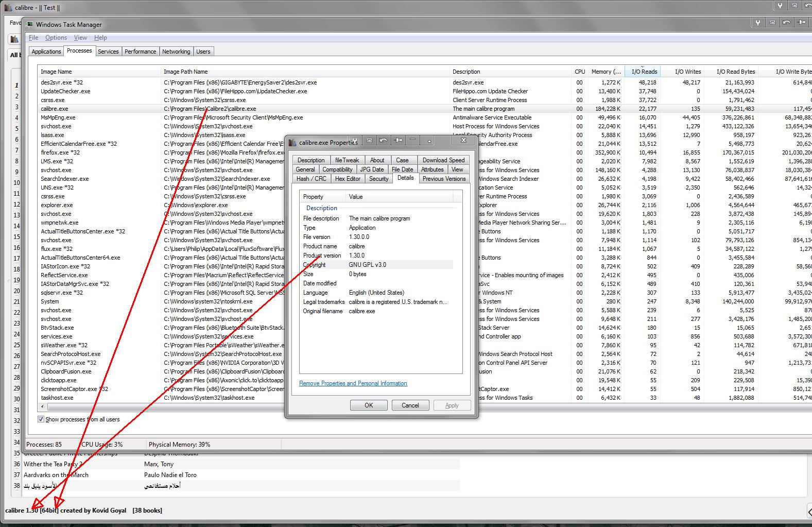Select the explorer.exe process row
This screenshot has height=527, width=812.
[x=162, y=205]
